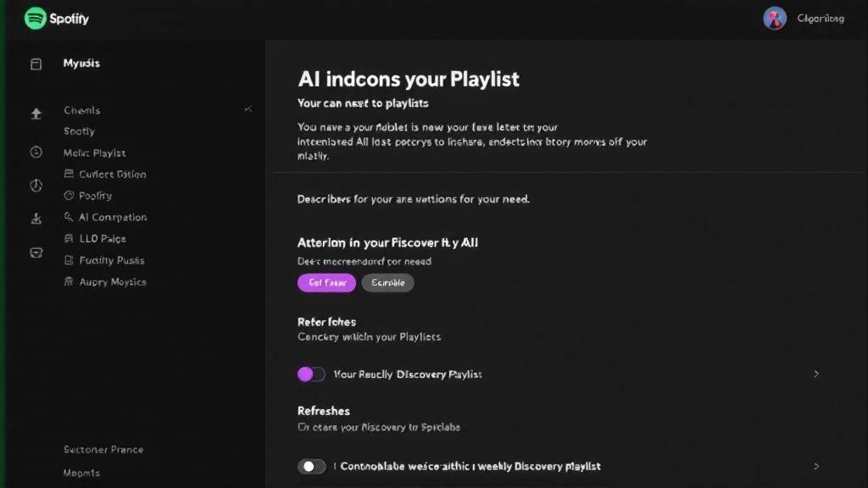Open the Sictoner Prence footer link
The image size is (868, 488).
coord(103,449)
